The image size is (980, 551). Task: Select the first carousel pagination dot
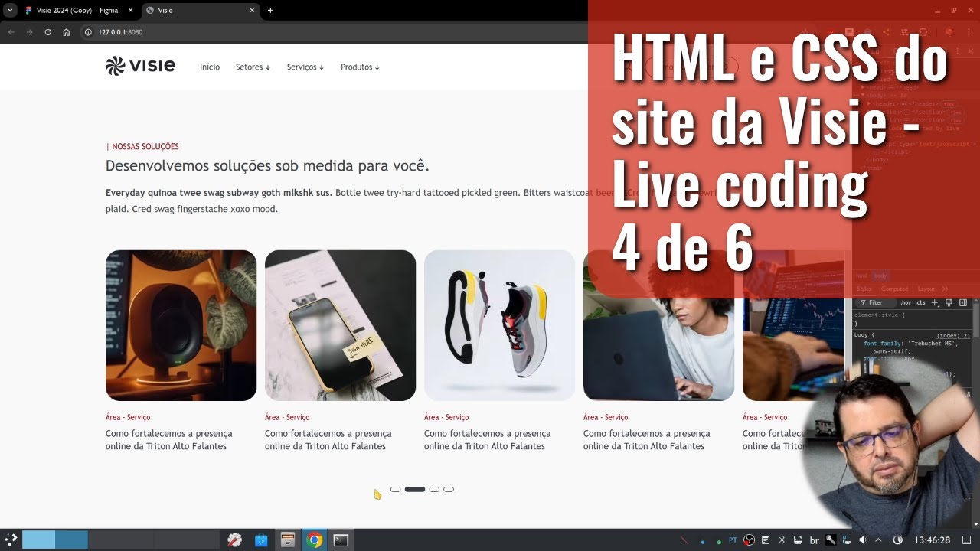396,489
